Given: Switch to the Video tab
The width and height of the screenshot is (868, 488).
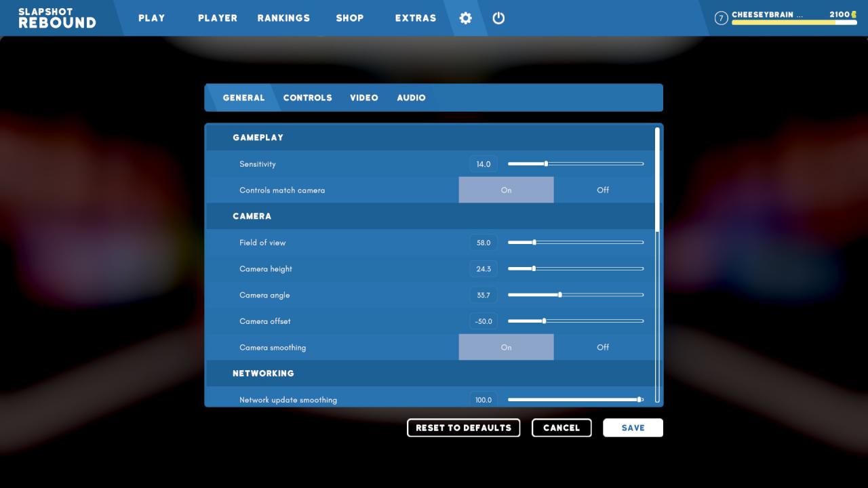Looking at the screenshot, I should tap(364, 98).
